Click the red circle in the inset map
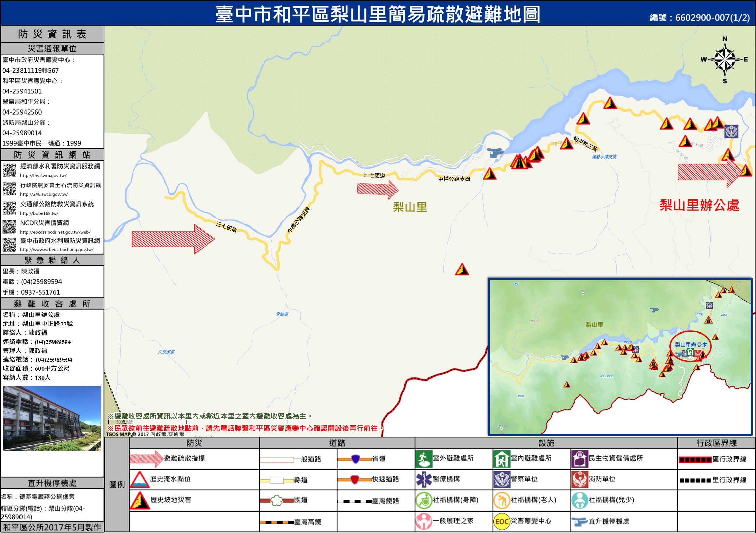The image size is (756, 533). [690, 346]
